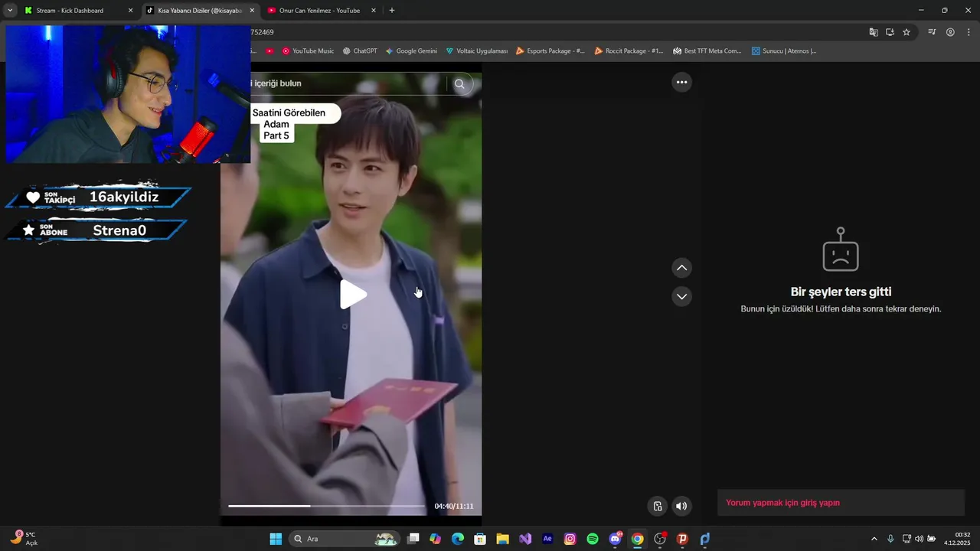Open File Explorer from taskbar

click(502, 539)
